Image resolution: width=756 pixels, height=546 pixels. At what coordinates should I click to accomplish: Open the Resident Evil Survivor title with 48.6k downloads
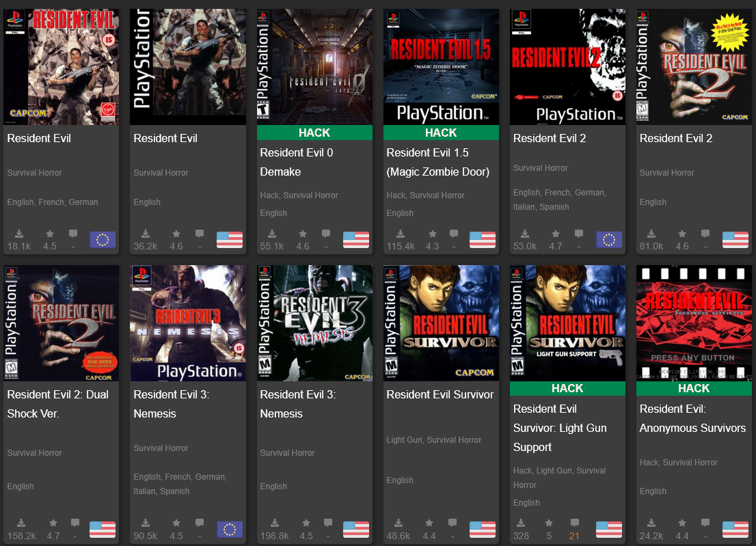click(x=440, y=395)
